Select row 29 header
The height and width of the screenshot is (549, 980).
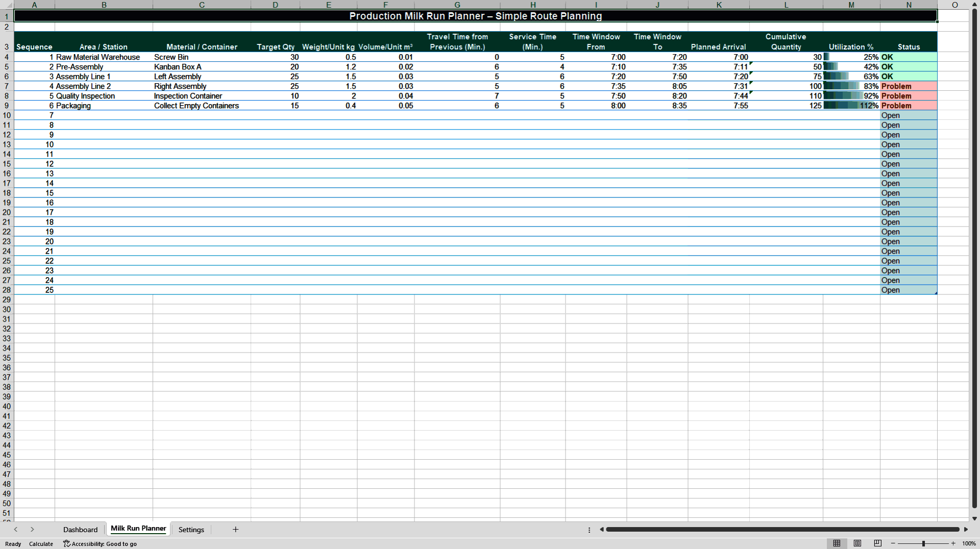point(7,300)
